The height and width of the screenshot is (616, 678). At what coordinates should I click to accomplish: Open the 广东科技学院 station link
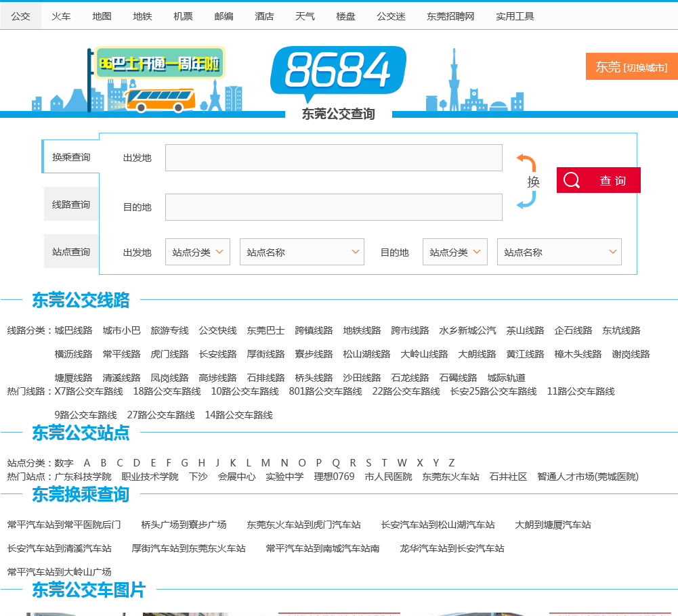[x=83, y=477]
